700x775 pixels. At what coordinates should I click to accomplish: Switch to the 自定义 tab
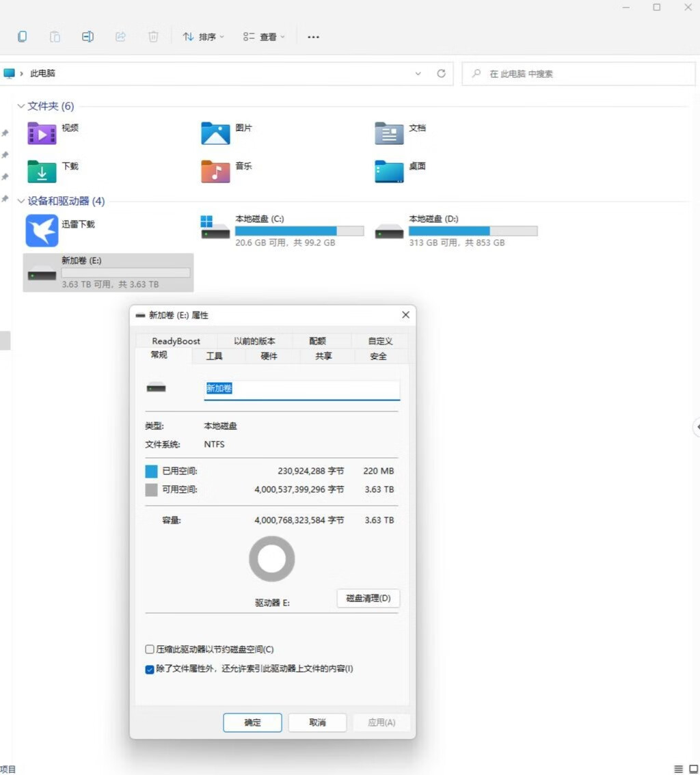(380, 340)
